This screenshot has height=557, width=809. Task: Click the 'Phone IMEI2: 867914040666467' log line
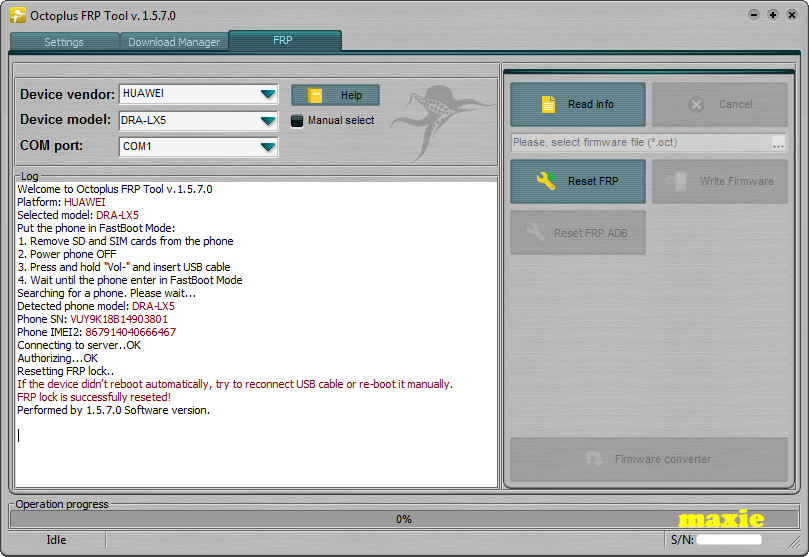coord(96,332)
